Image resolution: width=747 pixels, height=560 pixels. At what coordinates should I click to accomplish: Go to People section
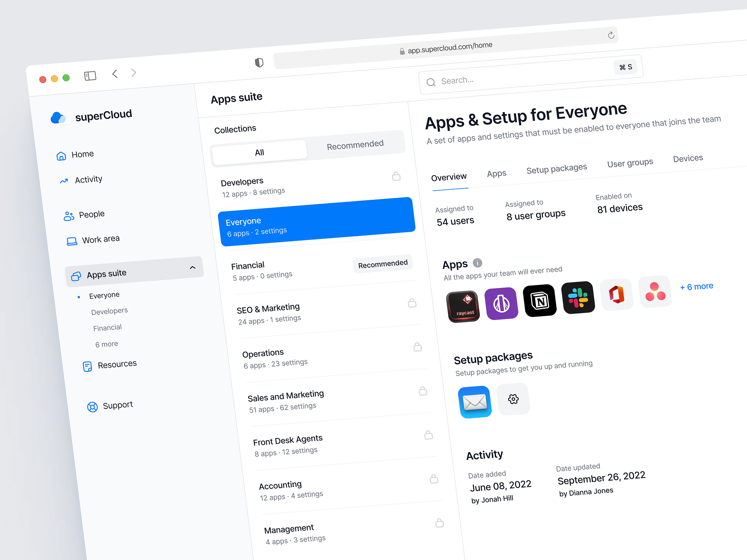point(84,215)
